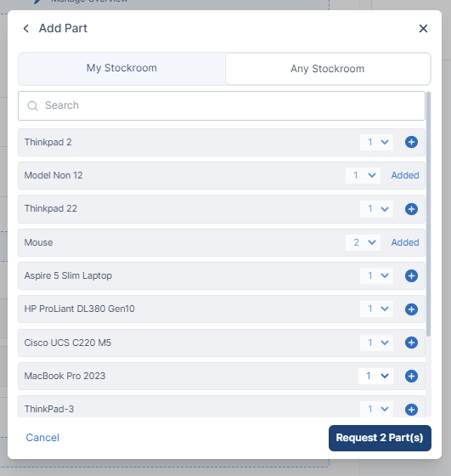Expand quantity dropdown for Thinkpad 2
Screen dimensions: 451x476
377,142
